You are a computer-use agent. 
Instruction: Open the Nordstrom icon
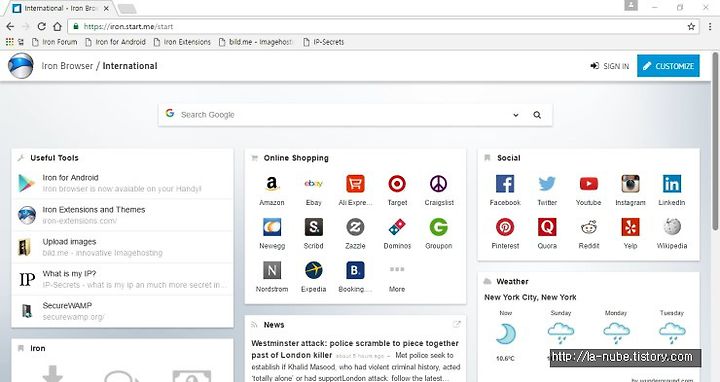click(x=272, y=270)
